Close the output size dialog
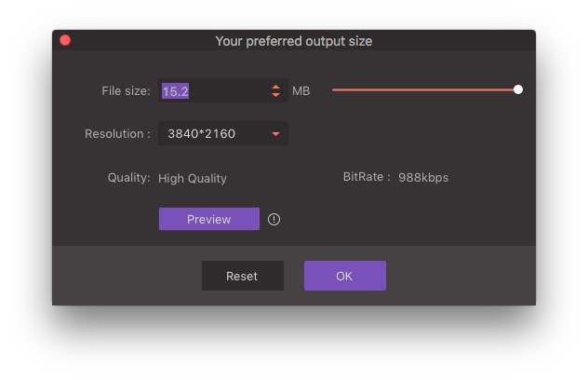This screenshot has height=380, width=588. (x=65, y=41)
